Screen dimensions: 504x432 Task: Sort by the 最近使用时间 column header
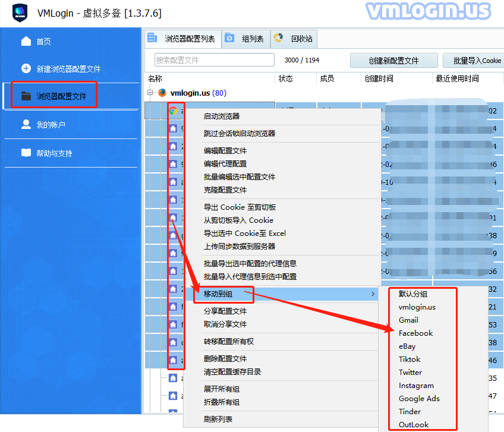coord(457,78)
